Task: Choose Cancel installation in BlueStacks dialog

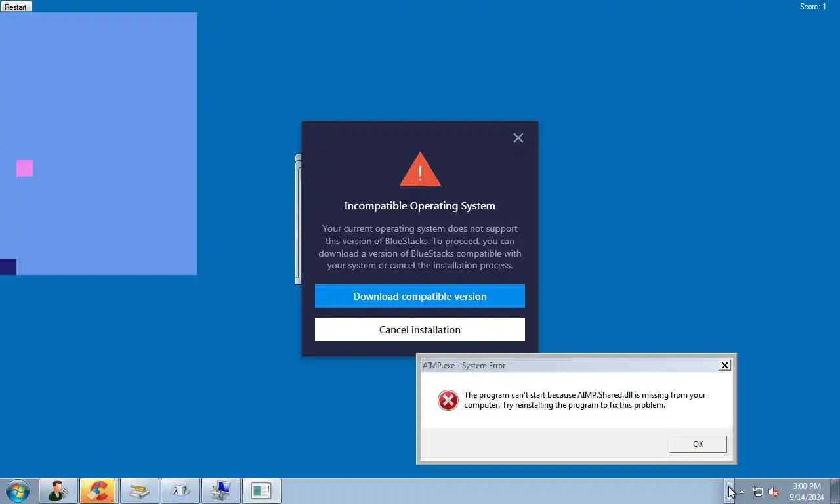Action: (420, 329)
